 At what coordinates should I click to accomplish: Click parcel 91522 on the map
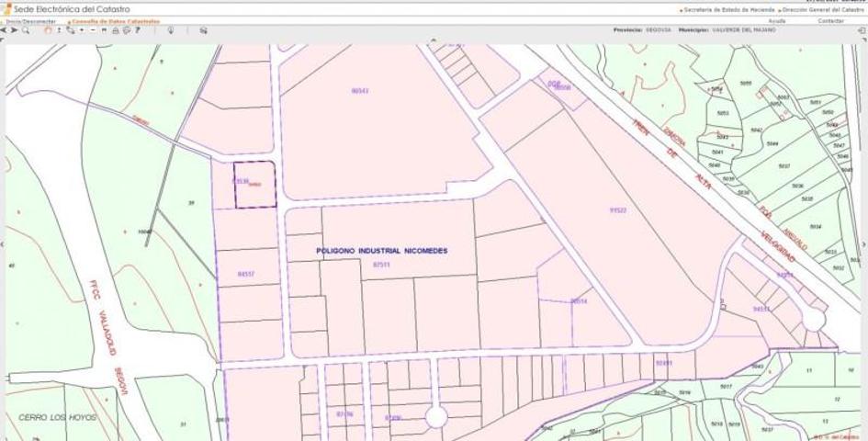click(x=617, y=210)
